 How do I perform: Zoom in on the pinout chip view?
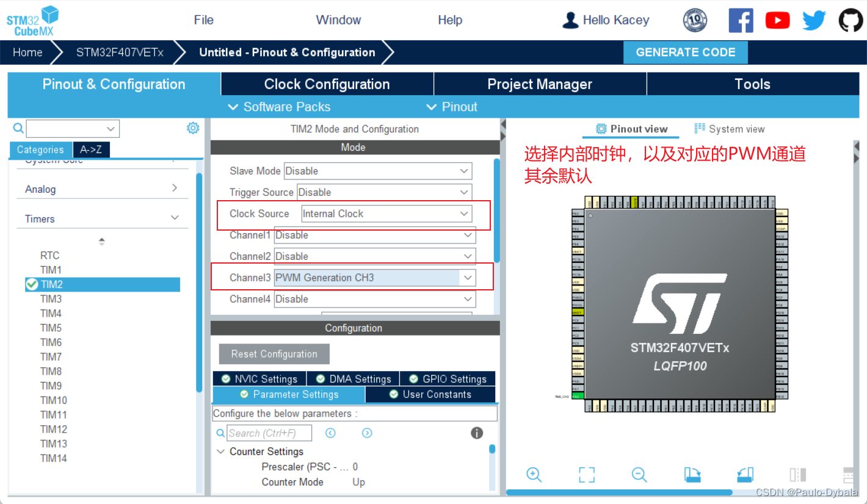tap(534, 475)
